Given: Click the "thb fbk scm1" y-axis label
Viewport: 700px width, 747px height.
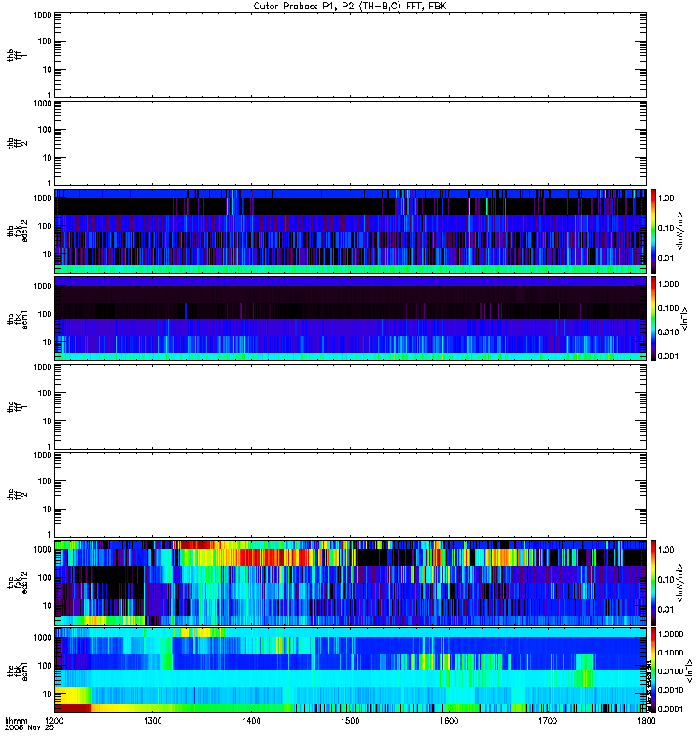Looking at the screenshot, I should click(x=17, y=318).
